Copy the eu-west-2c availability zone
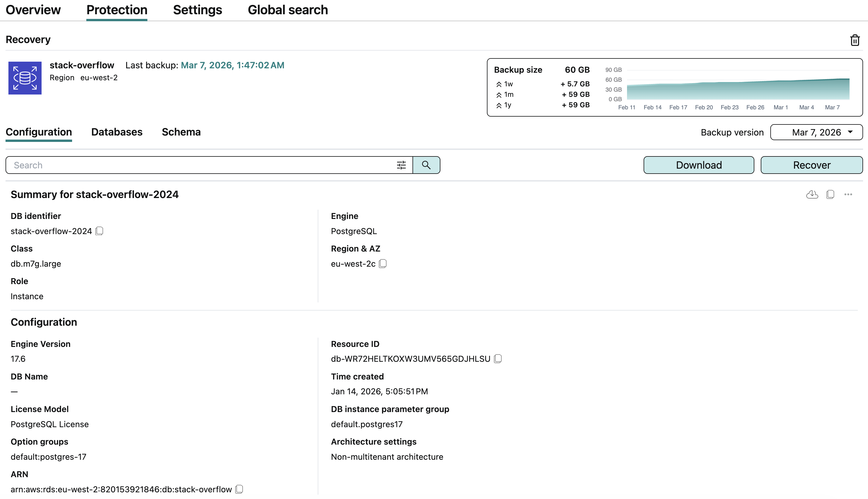The width and height of the screenshot is (868, 499). (383, 263)
